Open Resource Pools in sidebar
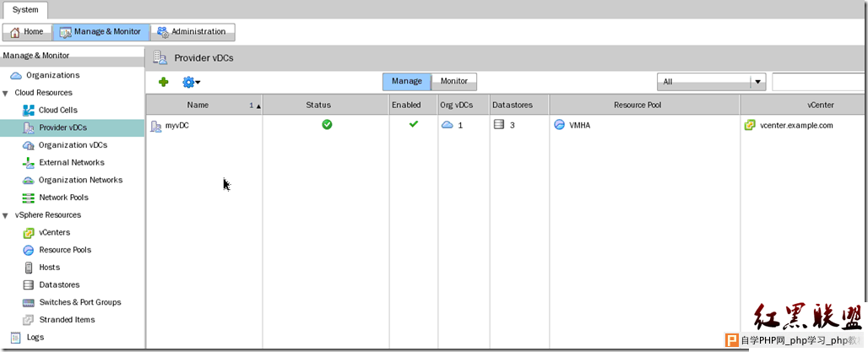Screen dimensions: 868x352 pos(65,250)
